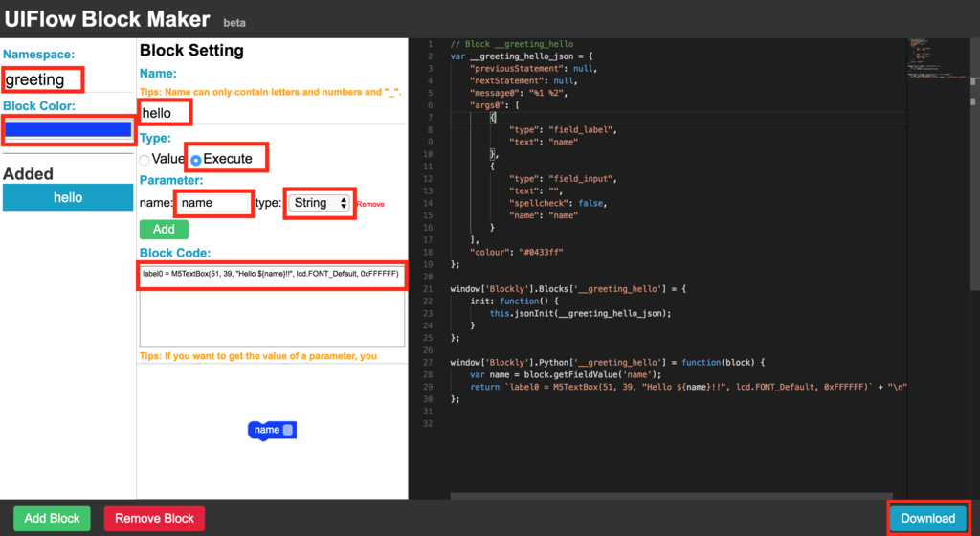The height and width of the screenshot is (536, 980).
Task: Click the Download button
Action: (x=927, y=519)
